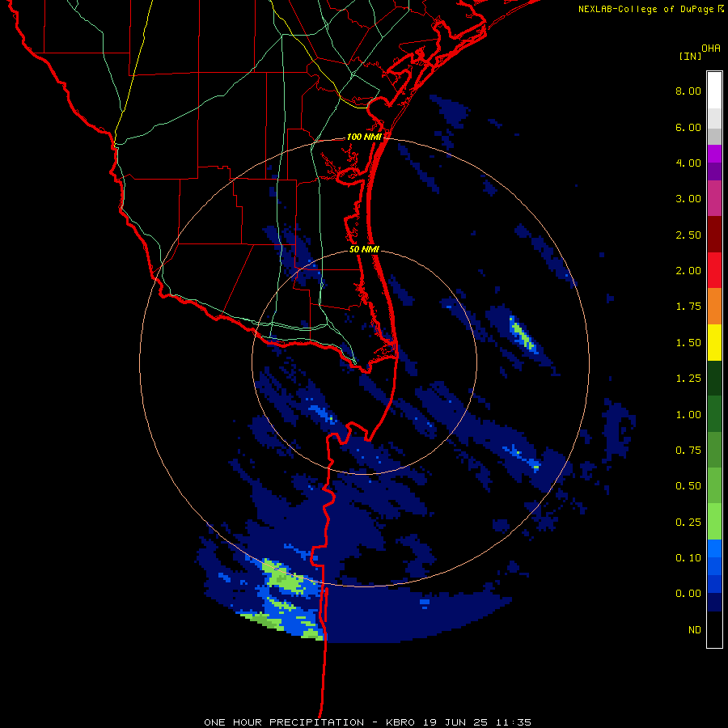Click the 1.00 legend value
The height and width of the screenshot is (728, 728).
(688, 415)
